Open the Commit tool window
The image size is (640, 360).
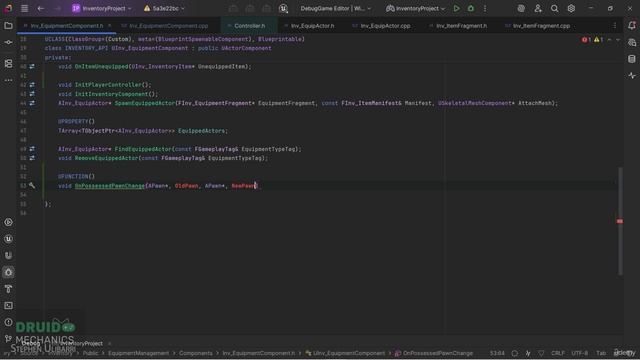click(x=8, y=42)
